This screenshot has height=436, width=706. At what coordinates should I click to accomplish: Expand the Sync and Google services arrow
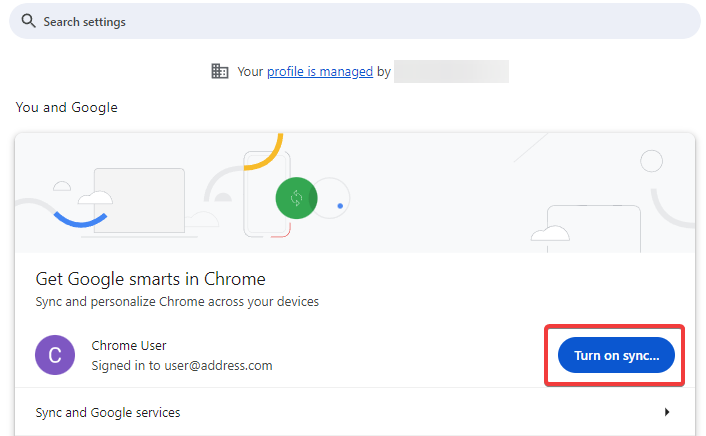[667, 412]
